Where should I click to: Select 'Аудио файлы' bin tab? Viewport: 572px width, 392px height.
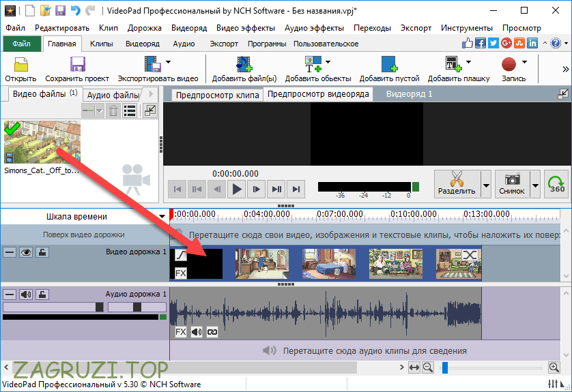(113, 95)
